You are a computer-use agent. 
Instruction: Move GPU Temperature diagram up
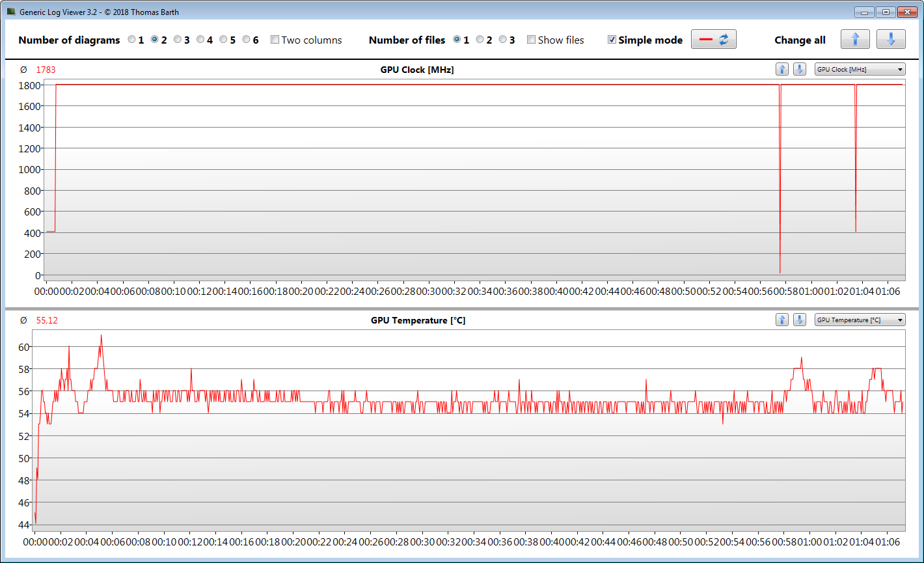click(x=782, y=320)
